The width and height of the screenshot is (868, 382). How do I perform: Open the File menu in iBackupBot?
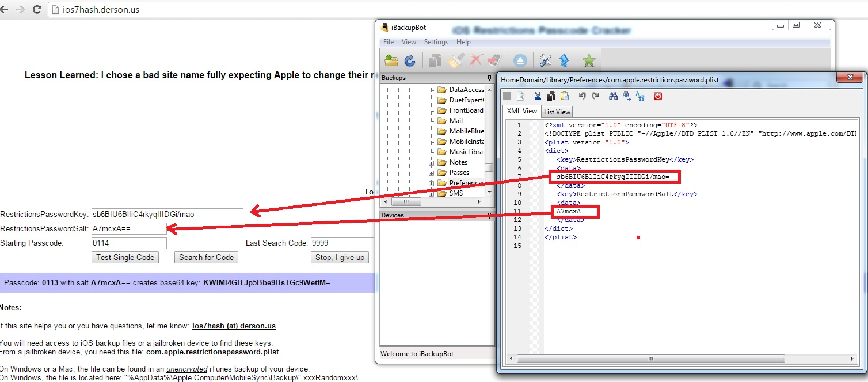(389, 42)
